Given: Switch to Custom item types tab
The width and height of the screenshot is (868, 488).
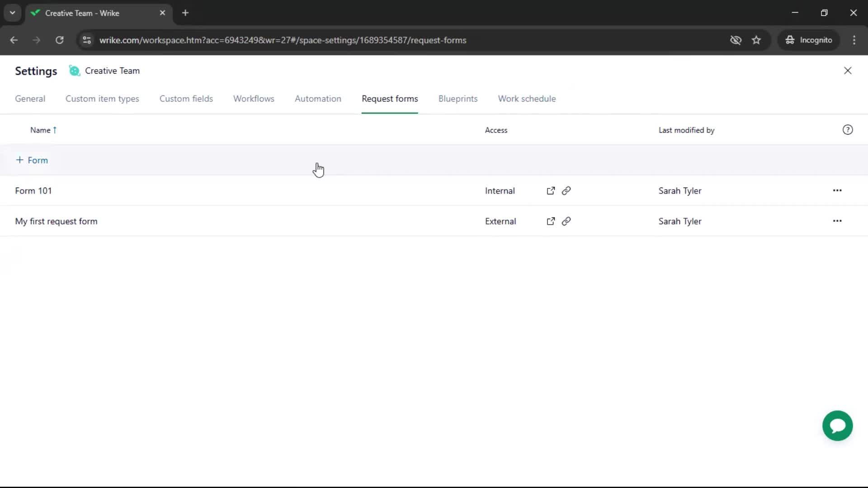Looking at the screenshot, I should coord(102,99).
